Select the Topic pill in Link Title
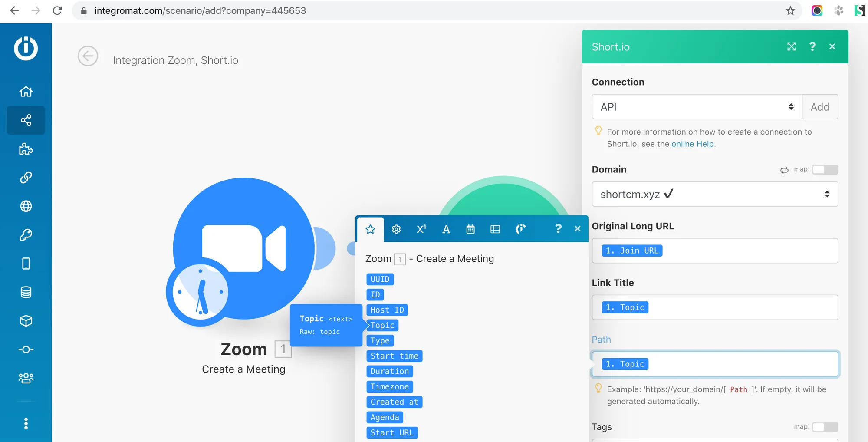Screen dimensions: 868x442 pos(625,307)
